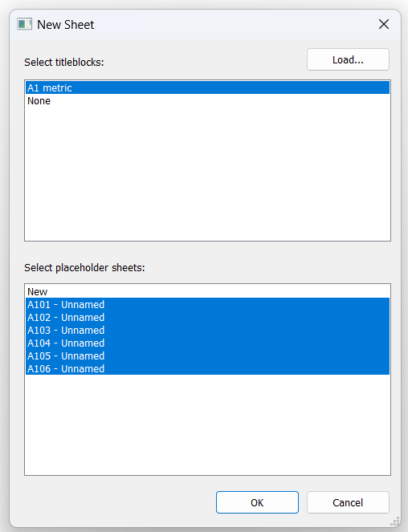This screenshot has height=532, width=408.
Task: Click empty area in titleblocks list
Action: tap(207, 173)
